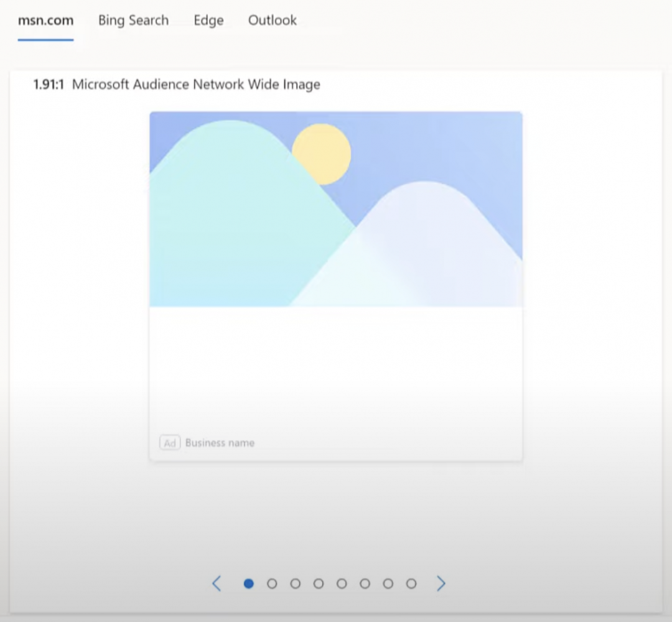672x622 pixels.
Task: Click the Business name text
Action: pos(220,443)
